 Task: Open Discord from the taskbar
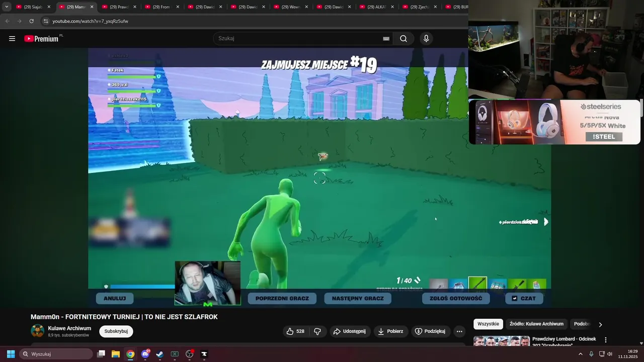pos(145,354)
